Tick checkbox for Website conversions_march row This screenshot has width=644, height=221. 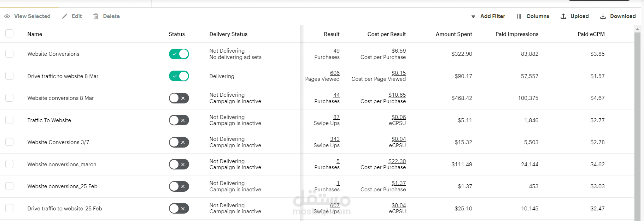pos(10,164)
